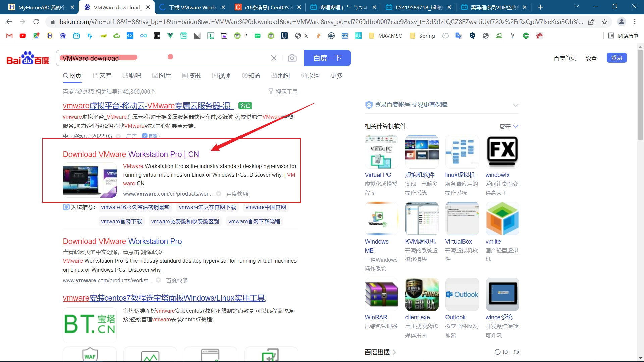644x362 pixels.
Task: Open 百度快照 for the CN result
Action: coord(237,194)
